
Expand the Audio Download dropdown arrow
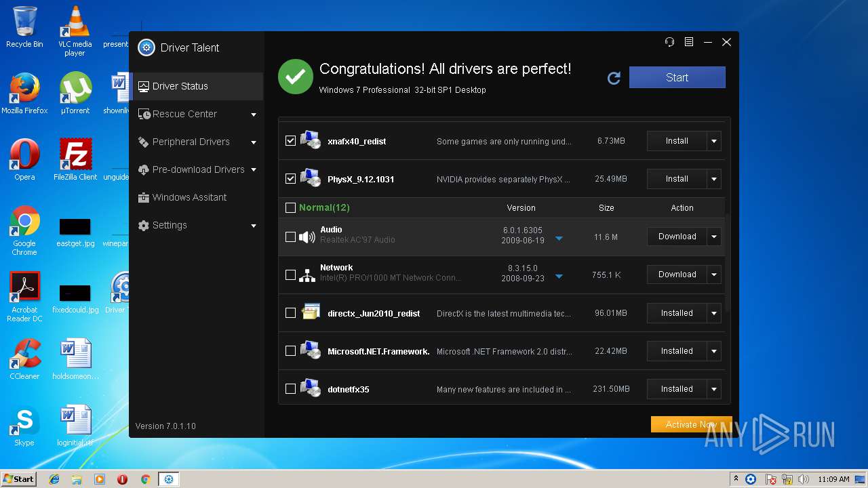point(713,237)
